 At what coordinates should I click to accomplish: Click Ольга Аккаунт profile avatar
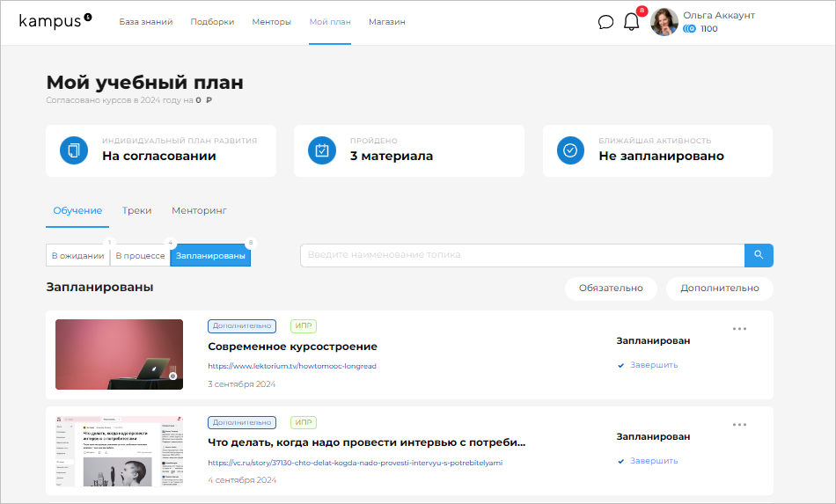tap(664, 22)
